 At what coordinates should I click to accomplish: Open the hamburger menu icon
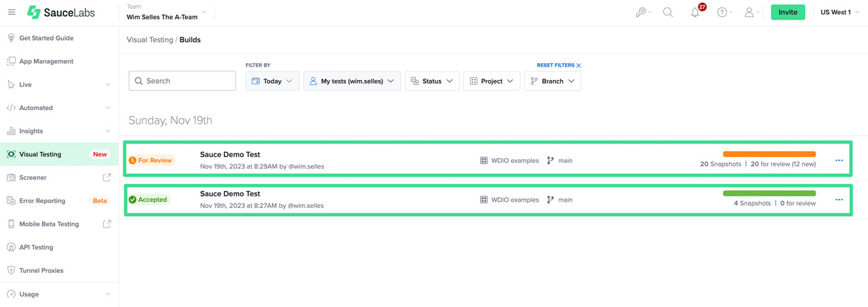[12, 12]
